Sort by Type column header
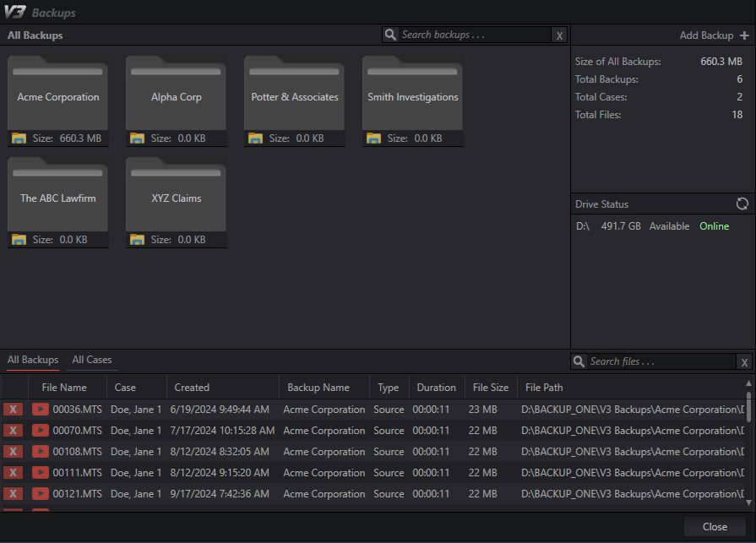 coord(389,388)
